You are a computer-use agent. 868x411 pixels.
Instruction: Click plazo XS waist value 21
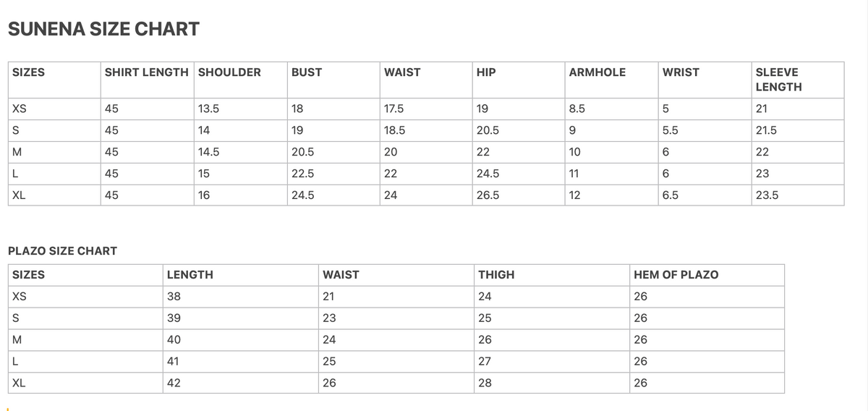[328, 296]
